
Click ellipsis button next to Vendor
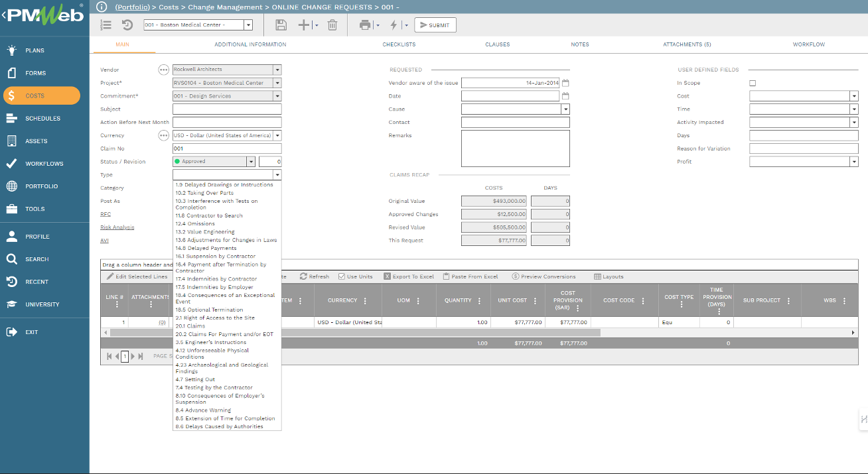(163, 70)
